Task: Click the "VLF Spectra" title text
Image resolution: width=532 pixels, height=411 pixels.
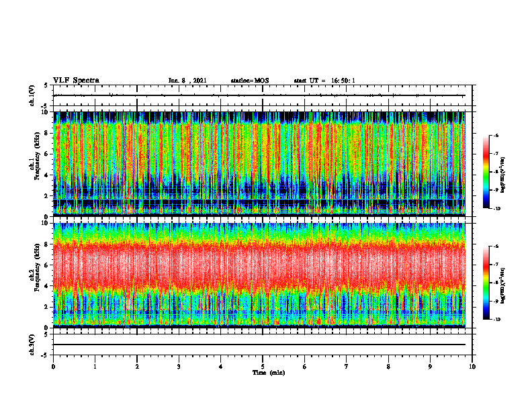Action: tap(76, 81)
